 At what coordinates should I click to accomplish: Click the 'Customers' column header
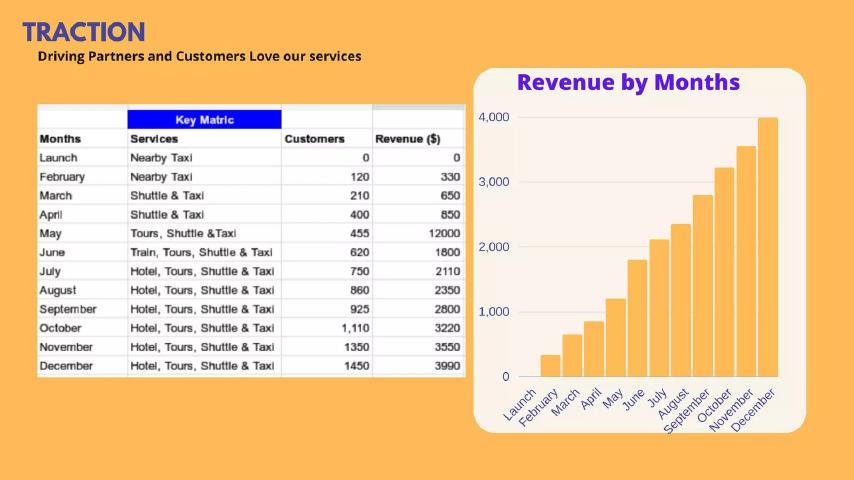[314, 139]
